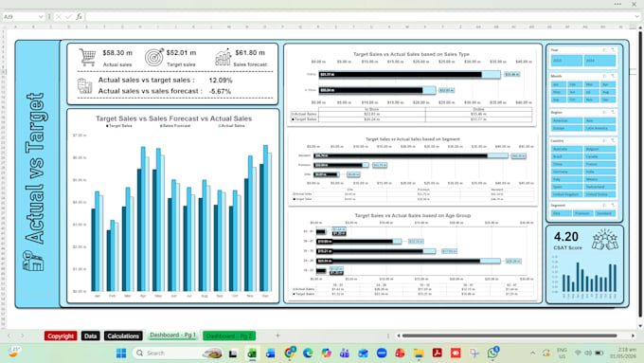The image size is (644, 363).
Task: Click the Name Box cell reference field
Action: [21, 17]
